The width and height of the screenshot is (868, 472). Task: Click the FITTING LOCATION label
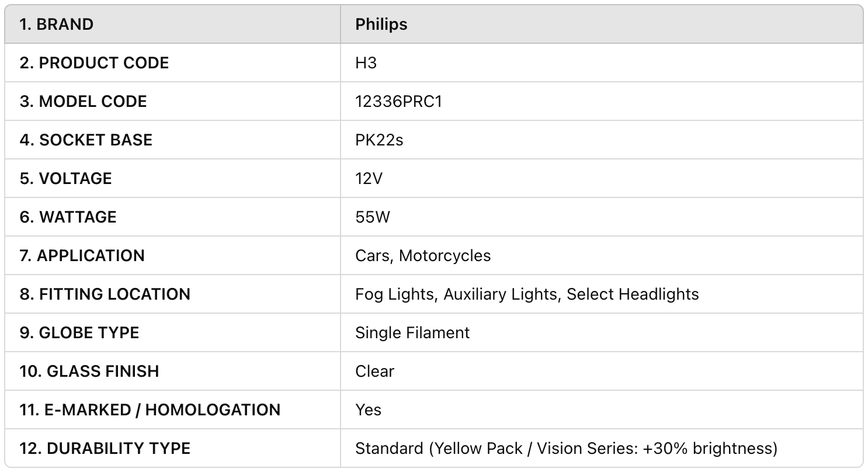[x=105, y=294]
